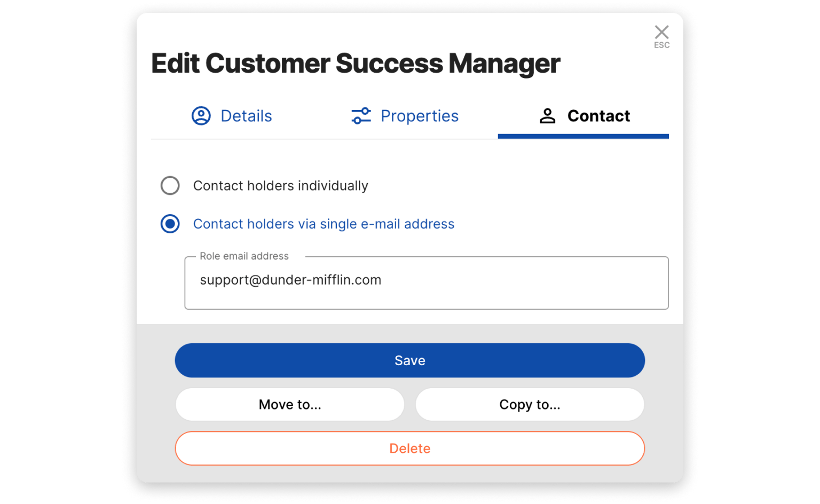Click the person circle icon beside Details

[x=201, y=116]
